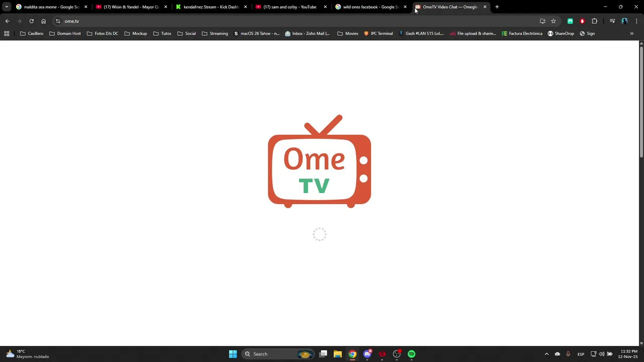This screenshot has height=362, width=644.
Task: Click the red hand extension icon
Action: pos(582,21)
